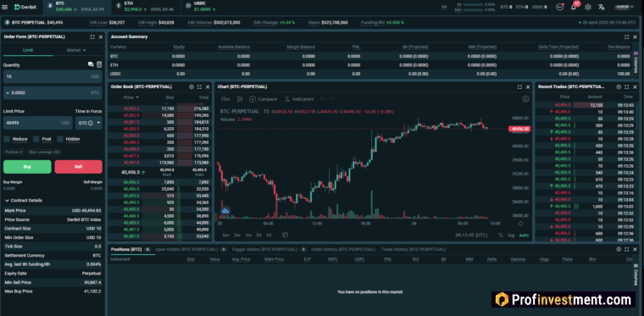Click the Deribit logo

tap(25, 7)
